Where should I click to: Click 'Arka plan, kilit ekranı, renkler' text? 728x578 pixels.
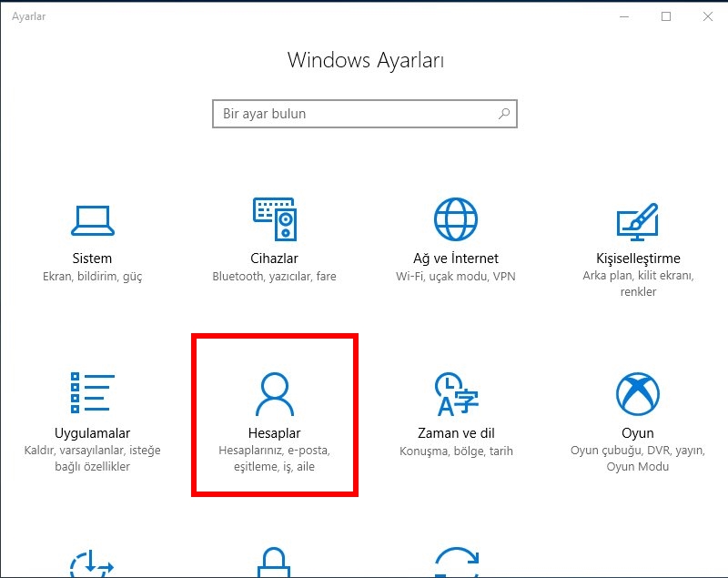click(638, 284)
